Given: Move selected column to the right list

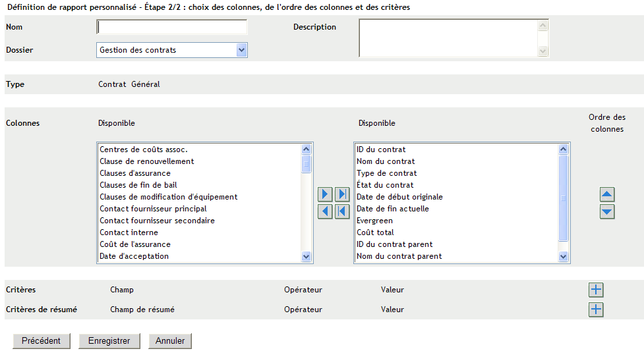Looking at the screenshot, I should [x=325, y=194].
